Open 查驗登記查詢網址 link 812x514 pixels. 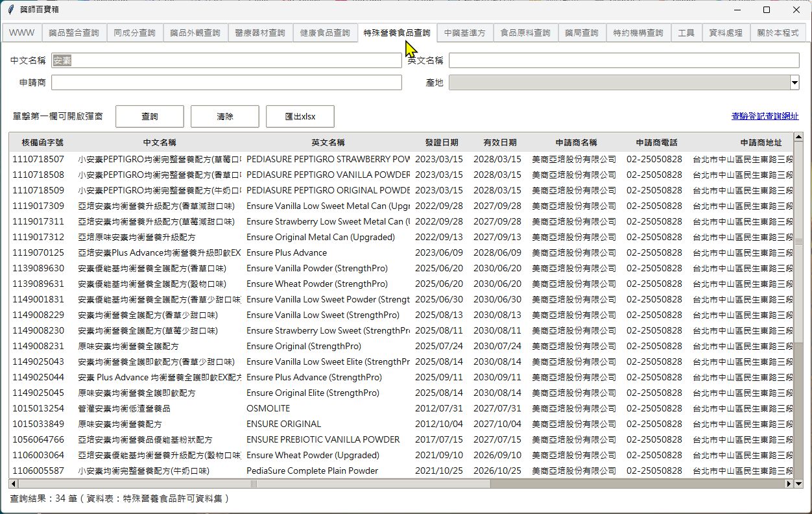(765, 116)
